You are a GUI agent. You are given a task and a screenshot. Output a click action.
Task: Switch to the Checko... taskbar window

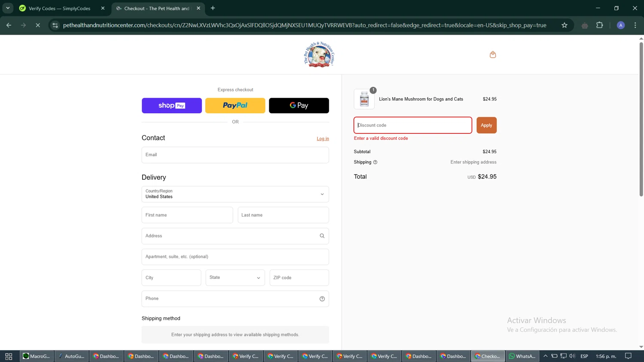pos(488,356)
